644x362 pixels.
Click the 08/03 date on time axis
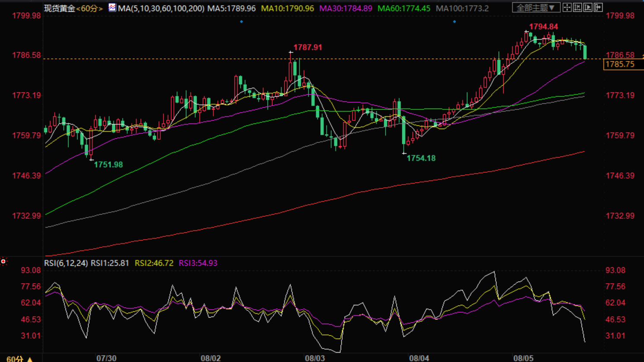click(x=315, y=358)
